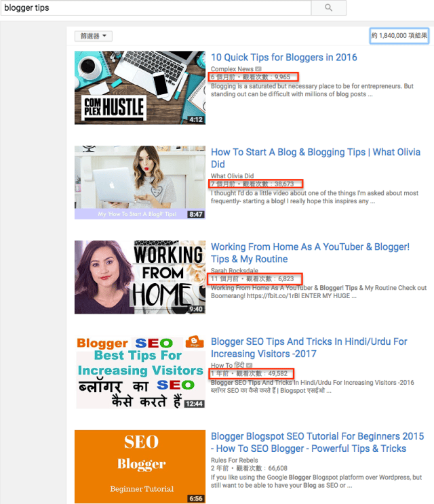Visit the Rules For Rebels channel
The height and width of the screenshot is (504, 434).
pyautogui.click(x=234, y=460)
